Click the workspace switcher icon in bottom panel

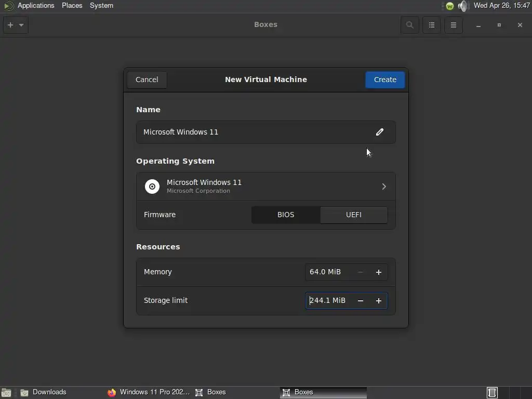tap(493, 393)
